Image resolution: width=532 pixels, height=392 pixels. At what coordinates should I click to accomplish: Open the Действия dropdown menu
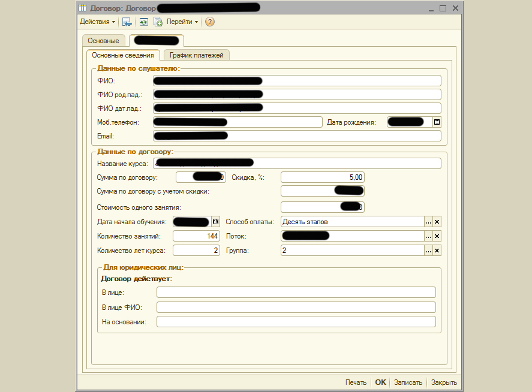pyautogui.click(x=97, y=22)
